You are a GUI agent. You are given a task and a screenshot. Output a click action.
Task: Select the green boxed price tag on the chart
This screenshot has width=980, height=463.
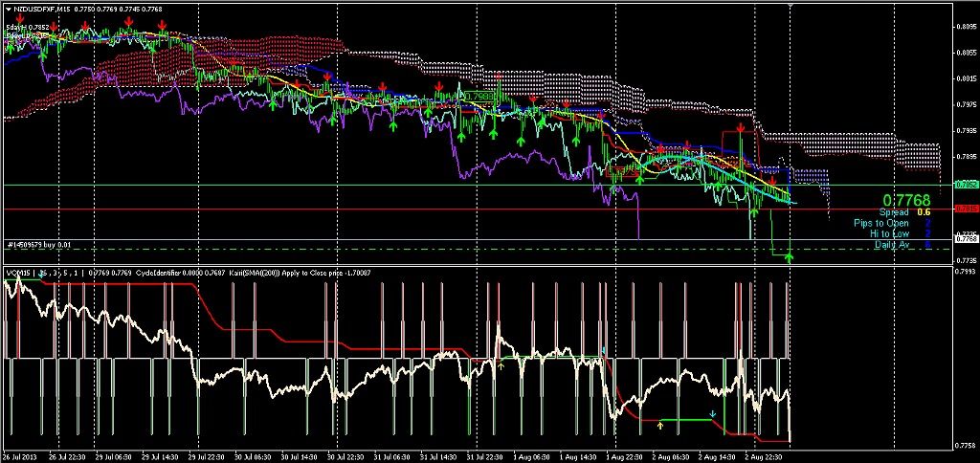click(478, 97)
